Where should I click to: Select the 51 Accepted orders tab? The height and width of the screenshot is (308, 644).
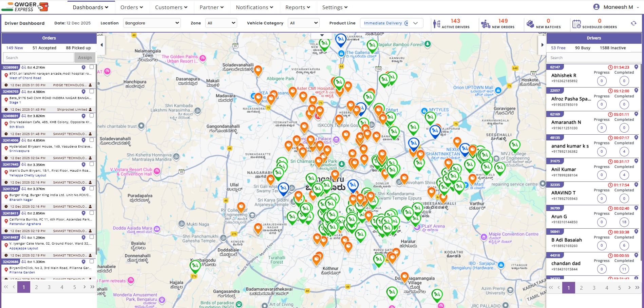[44, 48]
